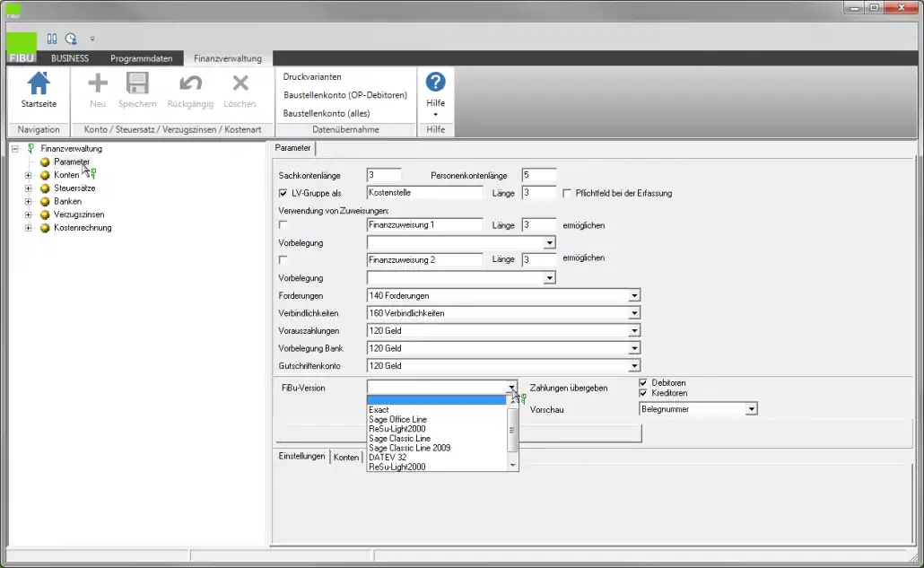Select the Parameter tab
This screenshot has width=924, height=568.
pos(292,148)
